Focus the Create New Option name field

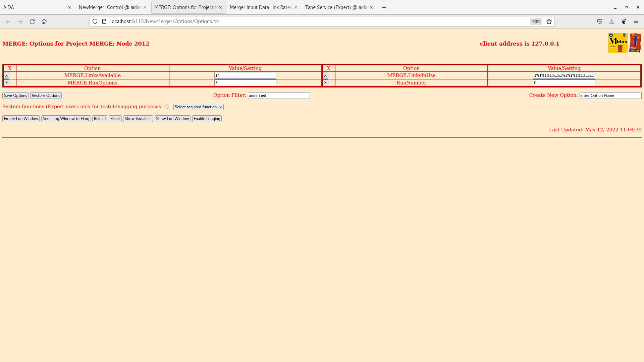[x=610, y=96]
